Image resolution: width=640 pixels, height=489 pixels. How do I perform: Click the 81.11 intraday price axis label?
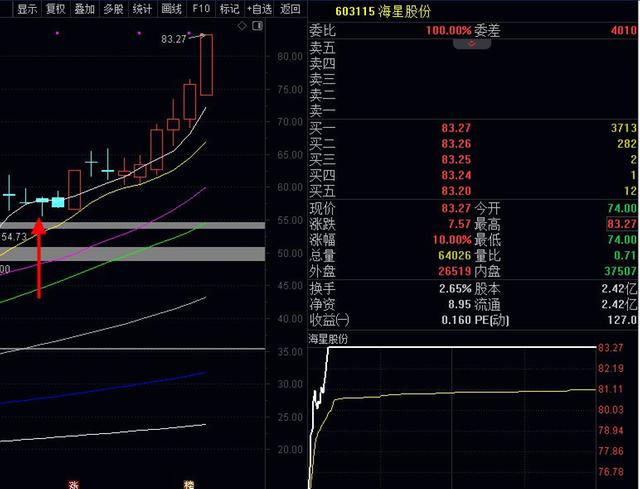611,389
